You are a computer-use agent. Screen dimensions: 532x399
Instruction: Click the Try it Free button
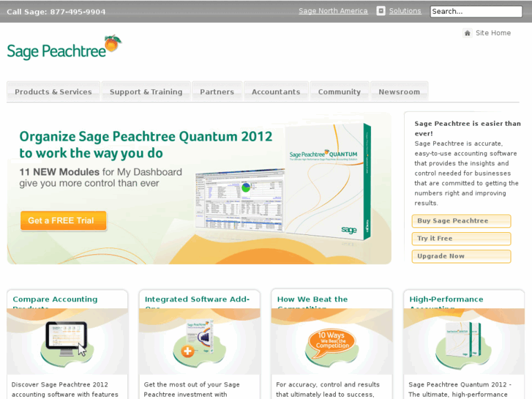(x=461, y=239)
